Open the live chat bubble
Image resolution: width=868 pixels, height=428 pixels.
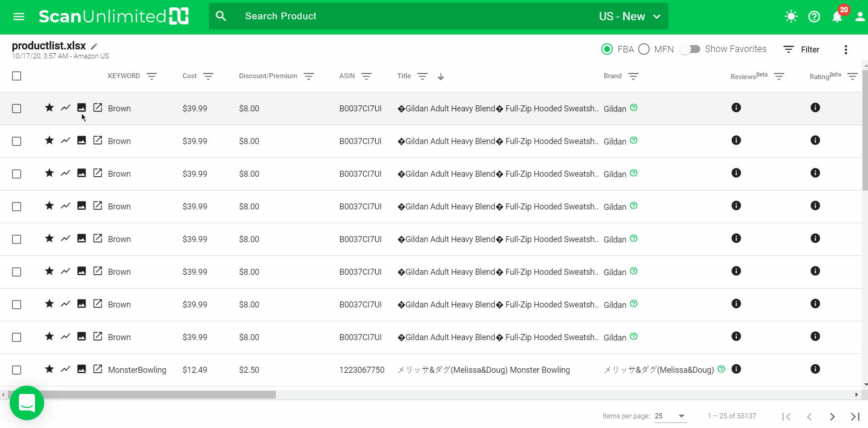point(27,403)
